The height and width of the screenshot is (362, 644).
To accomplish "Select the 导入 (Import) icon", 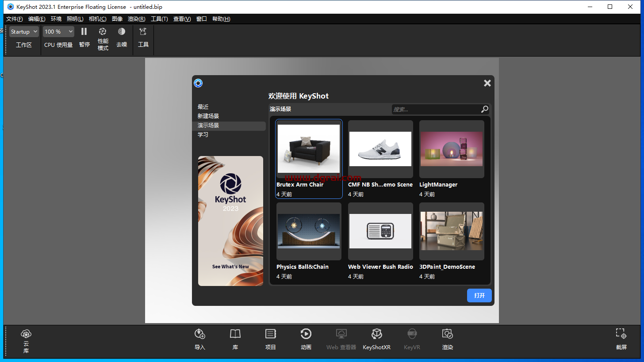I will click(199, 339).
